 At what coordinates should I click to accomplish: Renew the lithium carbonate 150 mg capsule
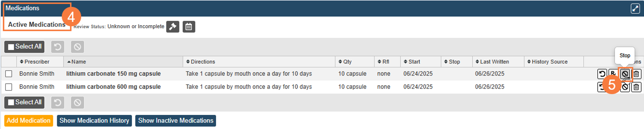tap(602, 74)
